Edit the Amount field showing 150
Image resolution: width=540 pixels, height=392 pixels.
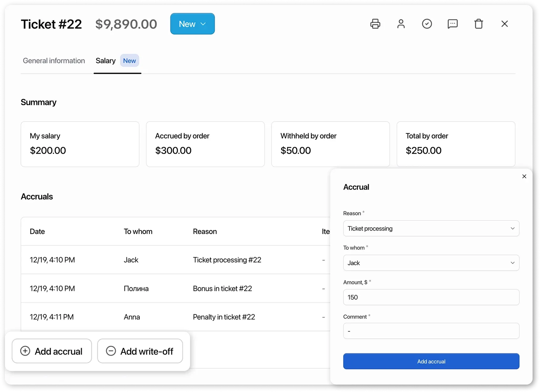point(431,297)
